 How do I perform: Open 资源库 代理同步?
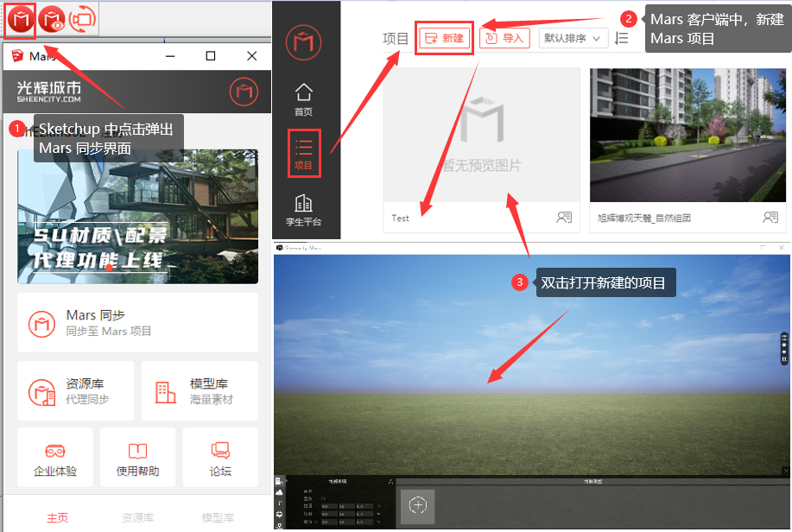[x=76, y=390]
